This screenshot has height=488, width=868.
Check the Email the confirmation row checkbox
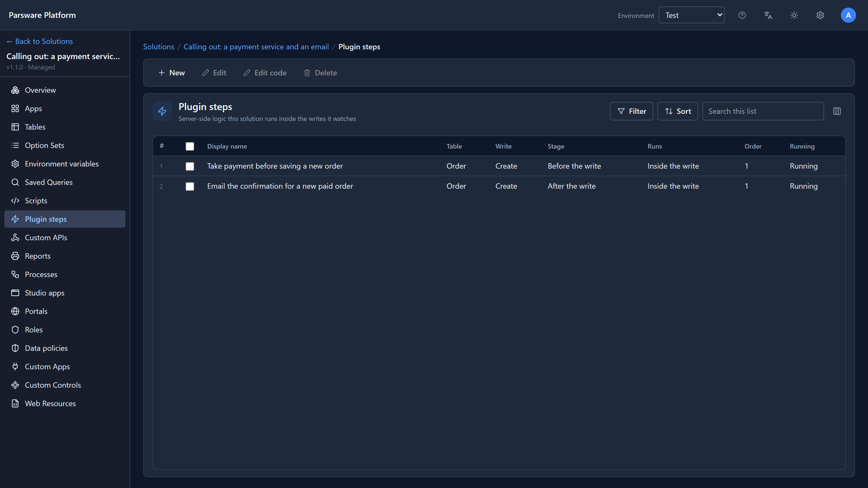pos(190,187)
